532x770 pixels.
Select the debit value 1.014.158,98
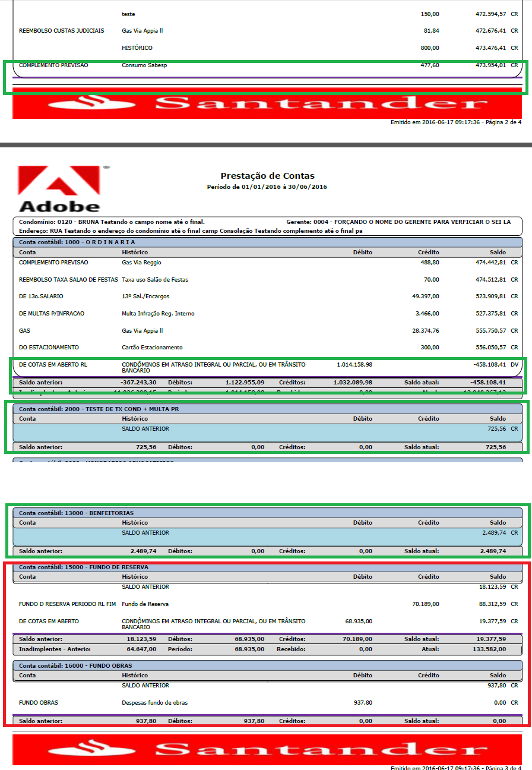coord(354,364)
